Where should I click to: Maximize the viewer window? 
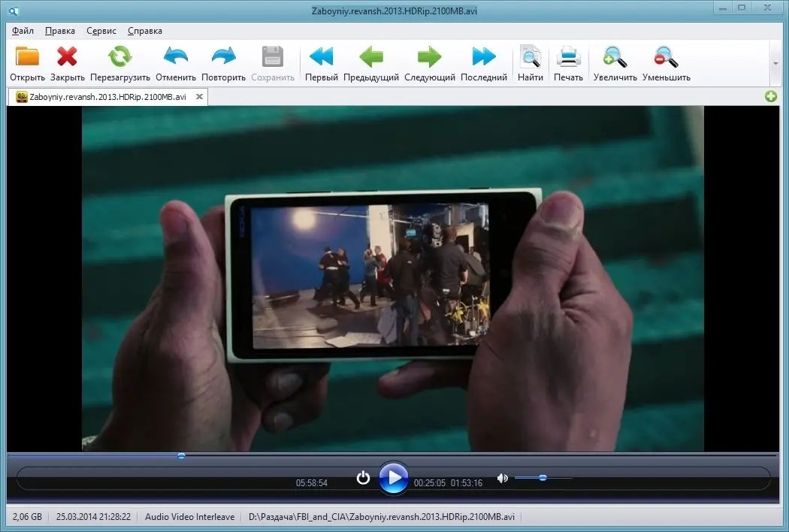pos(742,8)
